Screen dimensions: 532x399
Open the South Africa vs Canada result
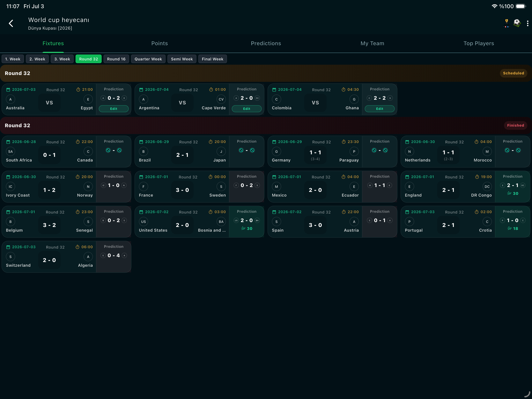(49, 155)
